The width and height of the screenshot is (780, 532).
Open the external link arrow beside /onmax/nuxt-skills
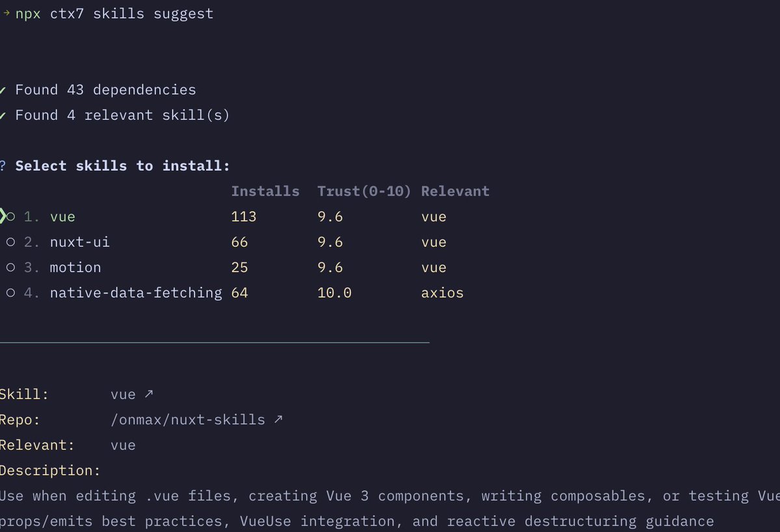(x=278, y=420)
